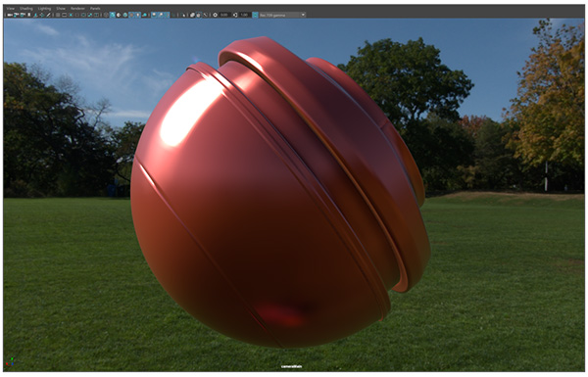Click the Exposure value field
The image size is (588, 377).
[224, 15]
